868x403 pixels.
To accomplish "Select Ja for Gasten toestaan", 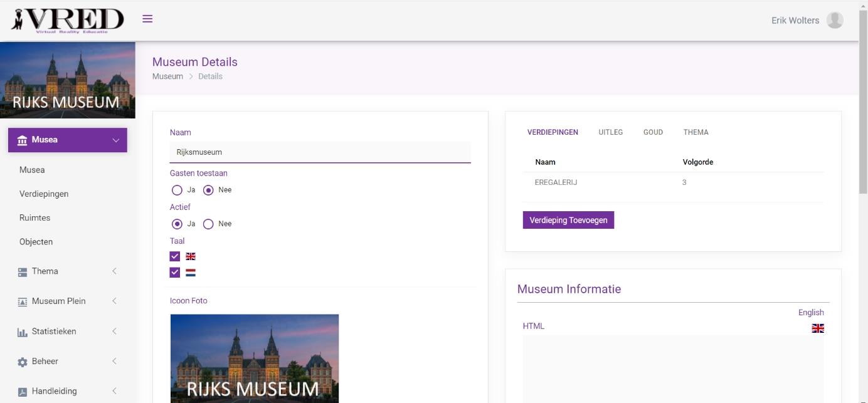I will coord(177,190).
